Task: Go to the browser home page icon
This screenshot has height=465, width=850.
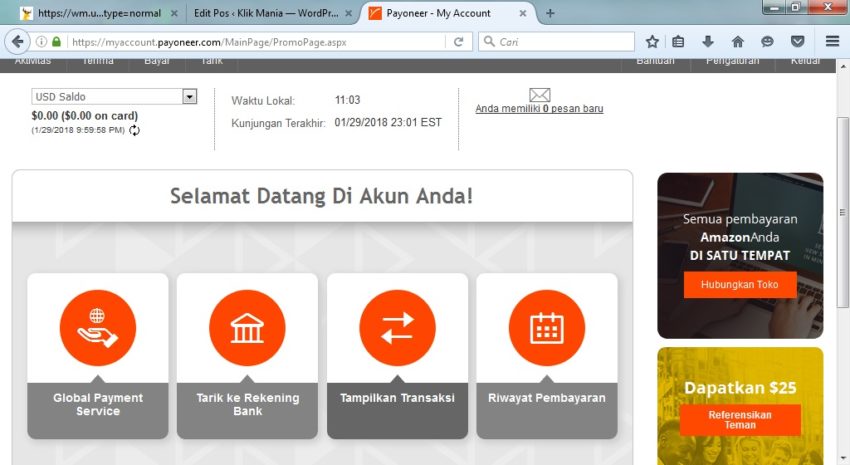Action: (x=737, y=42)
